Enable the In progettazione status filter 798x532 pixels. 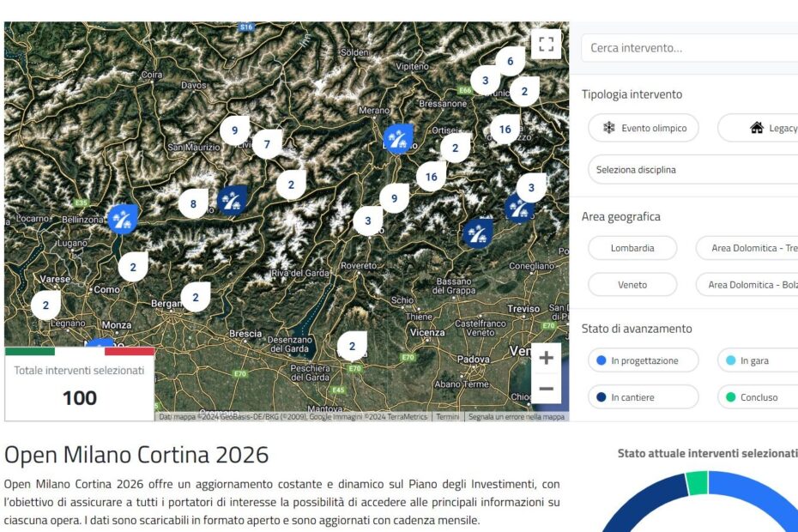[x=645, y=360]
